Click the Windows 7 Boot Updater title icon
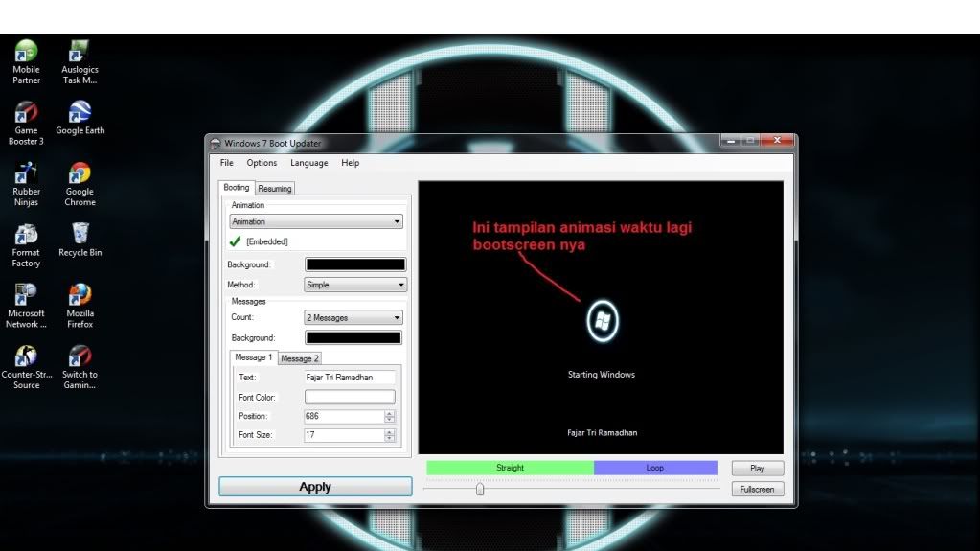The height and width of the screenshot is (551, 980). pos(216,143)
